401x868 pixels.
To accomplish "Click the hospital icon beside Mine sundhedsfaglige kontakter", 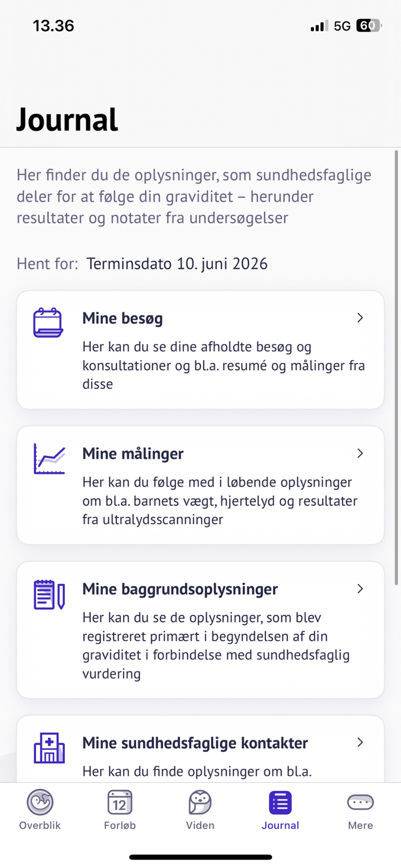I will [x=49, y=747].
